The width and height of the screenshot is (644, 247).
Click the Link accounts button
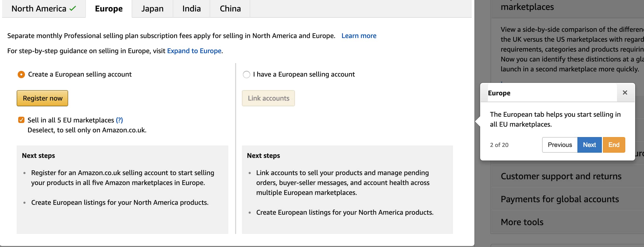[x=268, y=98]
